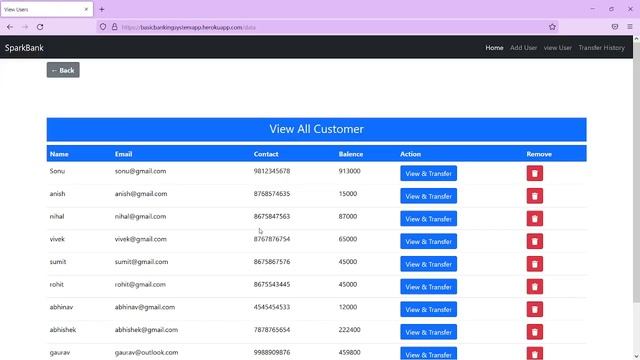Screen dimensions: 640x360
Task: View & Transfer for nihal
Action: (x=429, y=219)
